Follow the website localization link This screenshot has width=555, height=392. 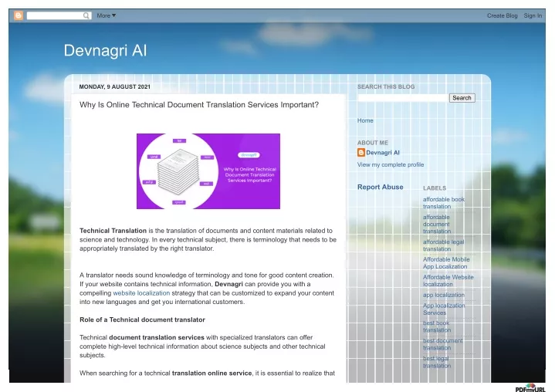pos(141,293)
